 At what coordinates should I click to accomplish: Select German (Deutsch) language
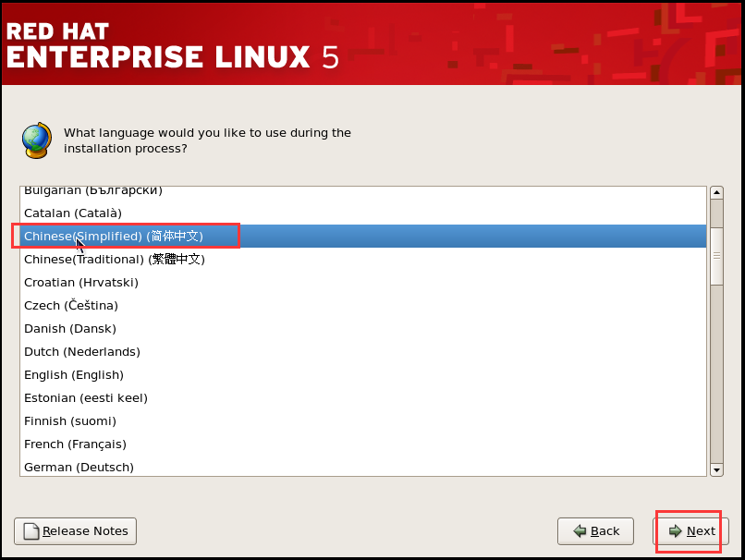pos(363,467)
